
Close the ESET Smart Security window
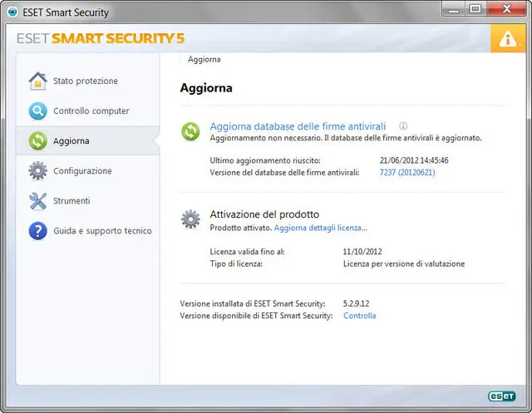click(506, 9)
